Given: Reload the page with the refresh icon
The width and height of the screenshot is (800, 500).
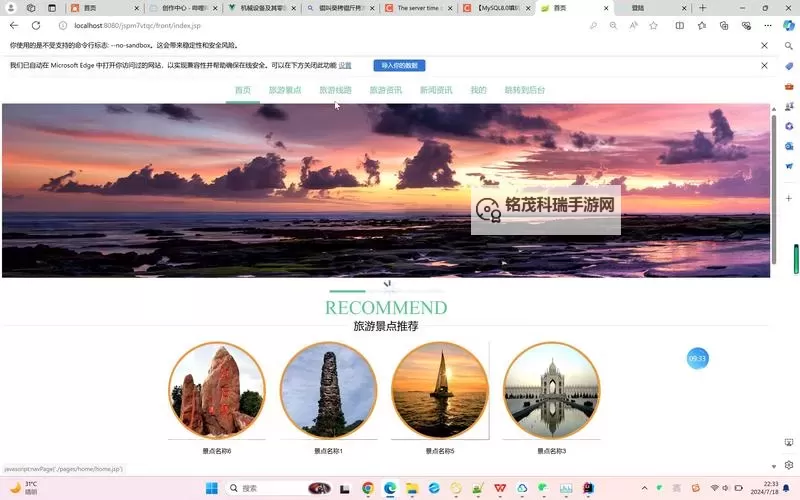Looking at the screenshot, I should pyautogui.click(x=36, y=25).
